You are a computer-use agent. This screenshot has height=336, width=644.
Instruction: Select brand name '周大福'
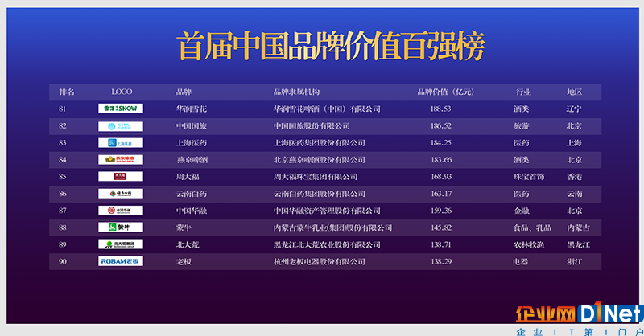[x=188, y=177]
